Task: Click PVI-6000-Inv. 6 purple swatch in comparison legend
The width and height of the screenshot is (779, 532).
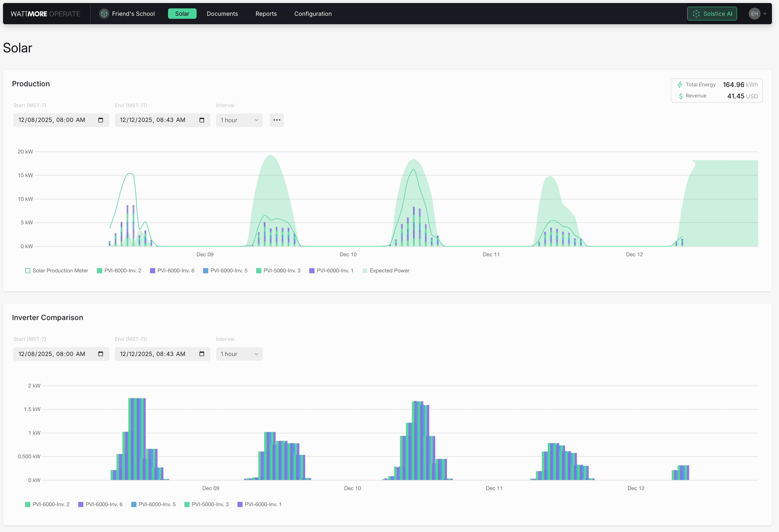Action: click(81, 504)
